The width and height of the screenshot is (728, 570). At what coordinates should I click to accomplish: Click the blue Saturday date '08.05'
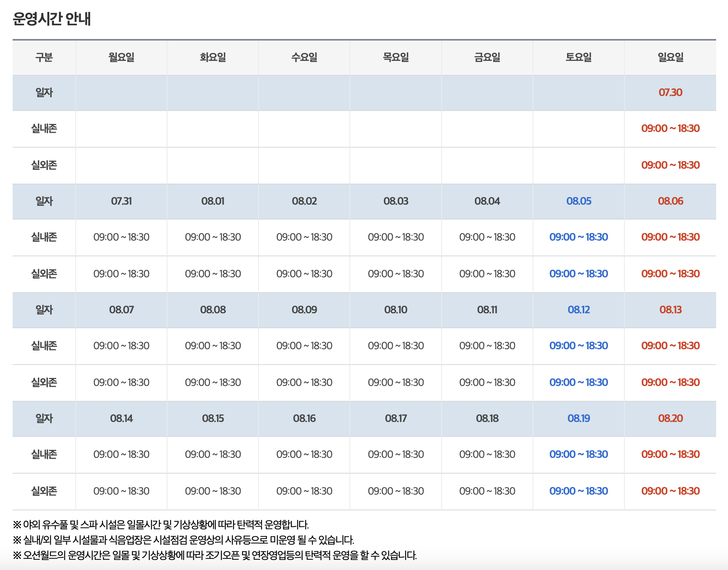pos(579,201)
